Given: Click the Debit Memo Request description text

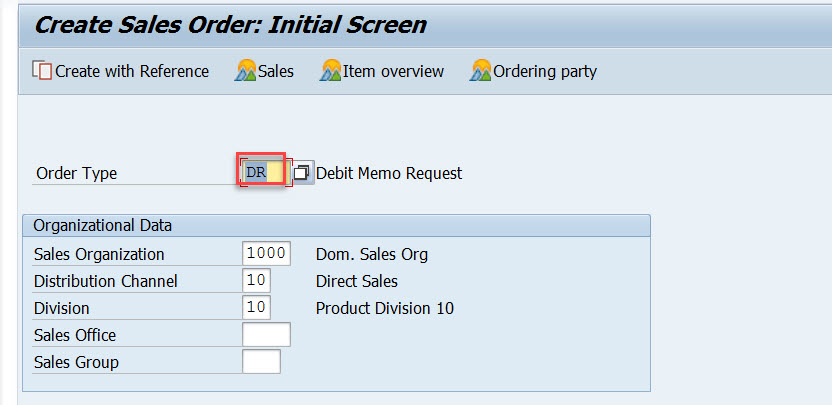Looking at the screenshot, I should tap(389, 173).
